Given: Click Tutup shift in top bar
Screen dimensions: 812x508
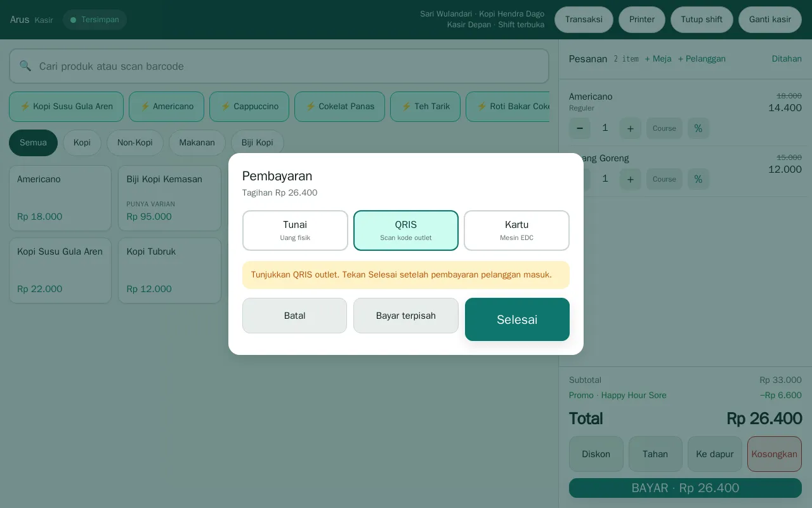Looking at the screenshot, I should tap(702, 20).
